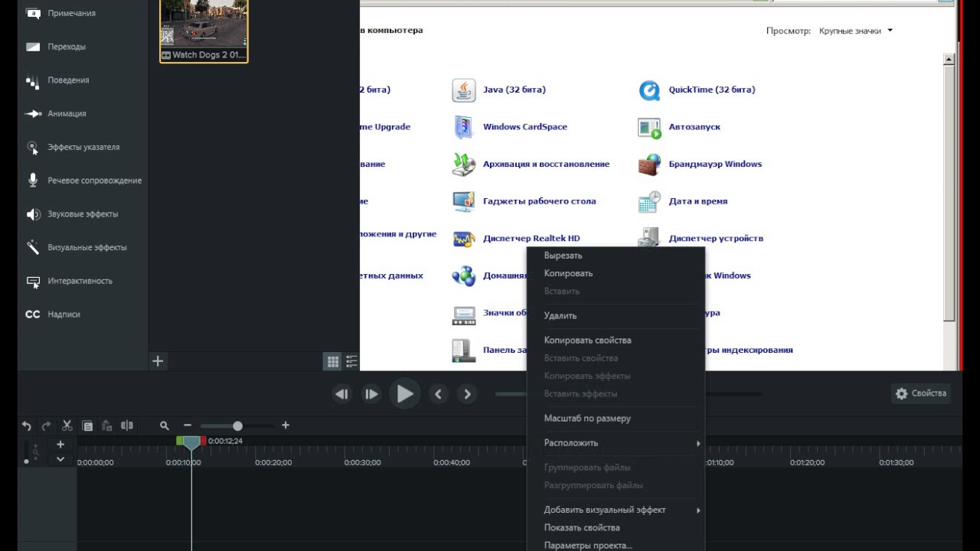Open the Надписи CC captions icon
Viewport: 980px width, 551px height.
click(x=33, y=315)
